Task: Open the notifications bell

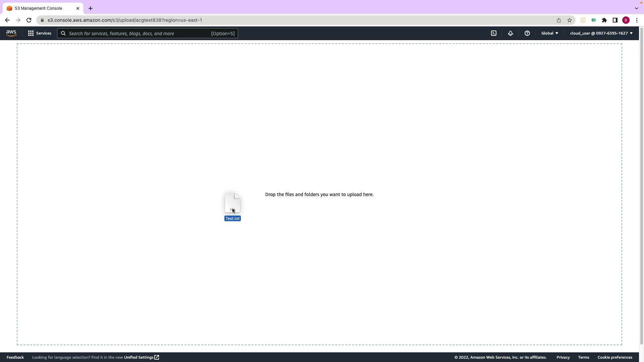Action: point(510,33)
